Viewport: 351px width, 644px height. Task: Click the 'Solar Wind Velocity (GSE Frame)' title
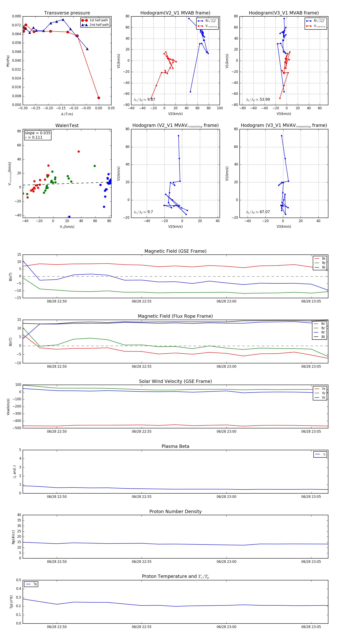(175, 381)
